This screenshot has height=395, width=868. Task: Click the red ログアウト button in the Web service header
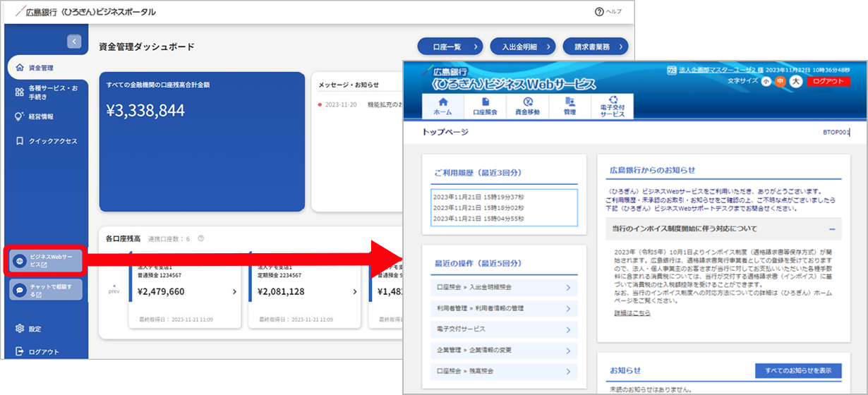coord(828,81)
